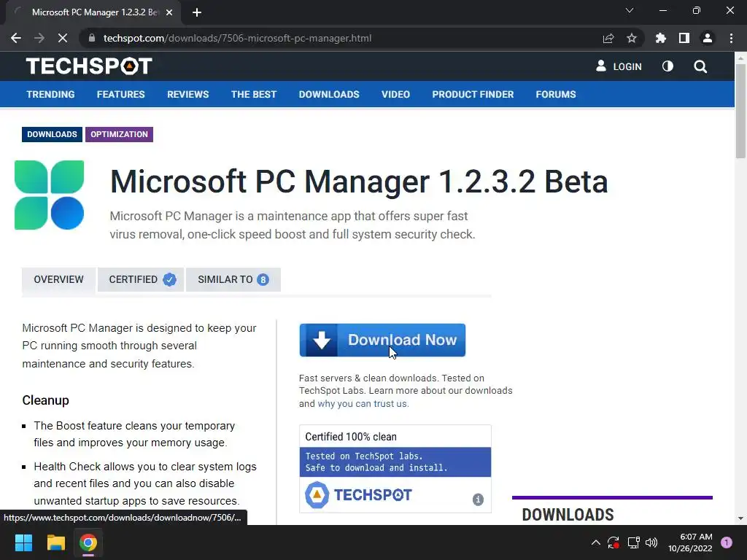View site info via the lock icon
Viewport: 747px width, 560px height.
92,38
